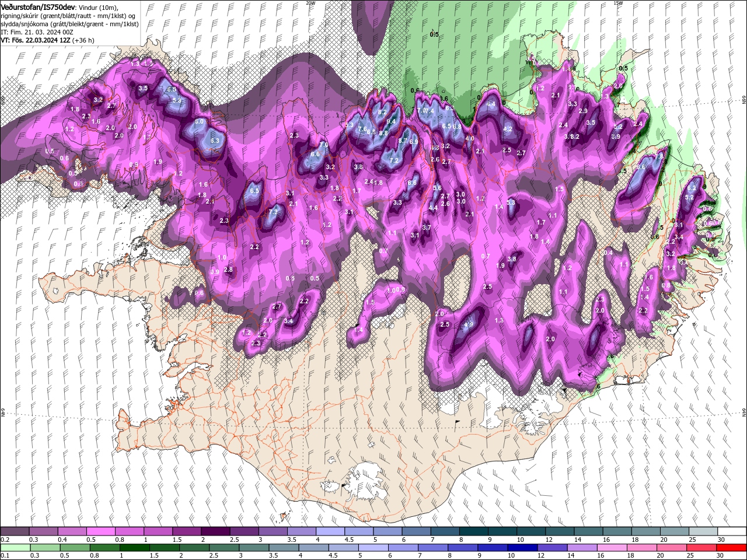This screenshot has height=560, width=747.
Task: Select upper legend swatch between 25 and 30
Action: pyautogui.click(x=703, y=531)
